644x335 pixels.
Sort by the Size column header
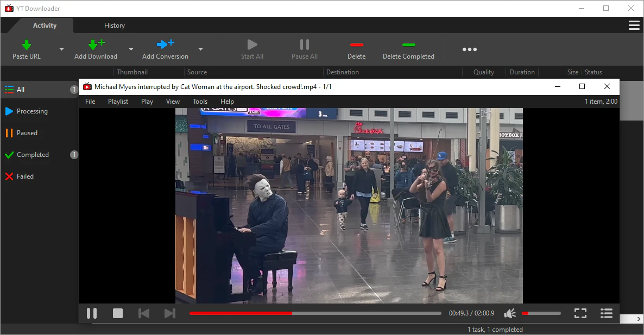click(x=572, y=72)
